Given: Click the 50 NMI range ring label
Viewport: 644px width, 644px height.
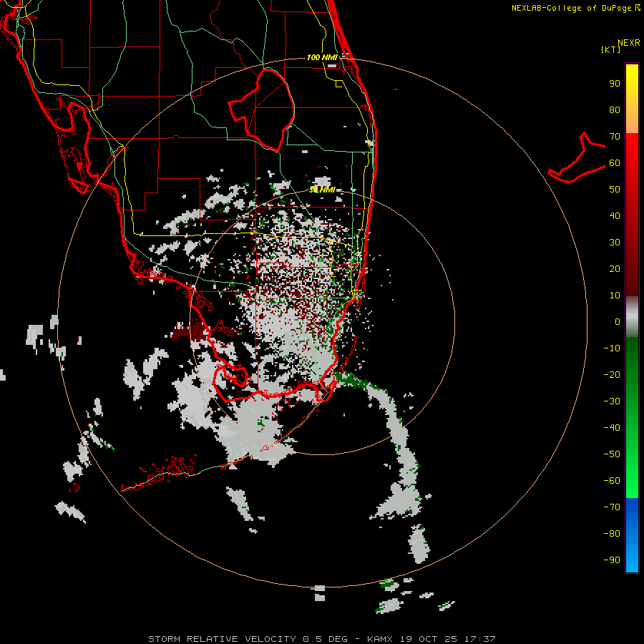Looking at the screenshot, I should 323,190.
